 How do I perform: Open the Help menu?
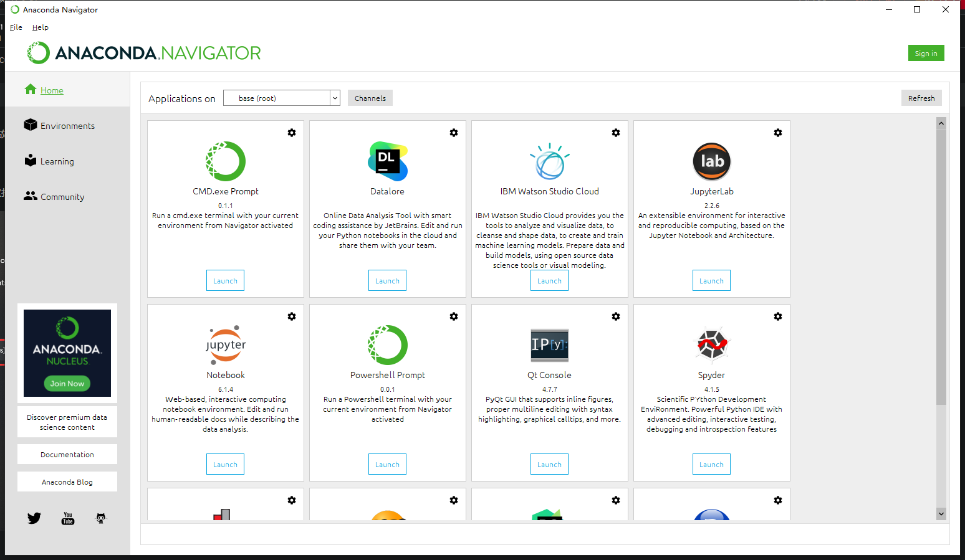point(41,27)
